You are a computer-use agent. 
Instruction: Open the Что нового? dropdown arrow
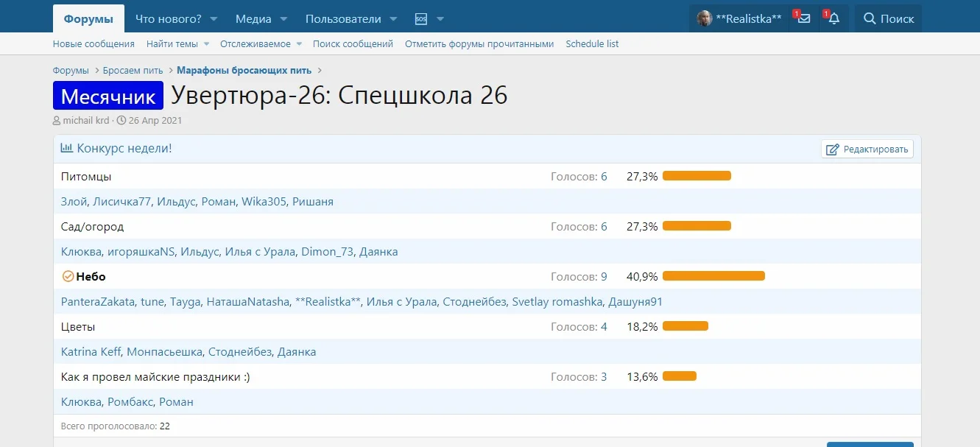214,18
